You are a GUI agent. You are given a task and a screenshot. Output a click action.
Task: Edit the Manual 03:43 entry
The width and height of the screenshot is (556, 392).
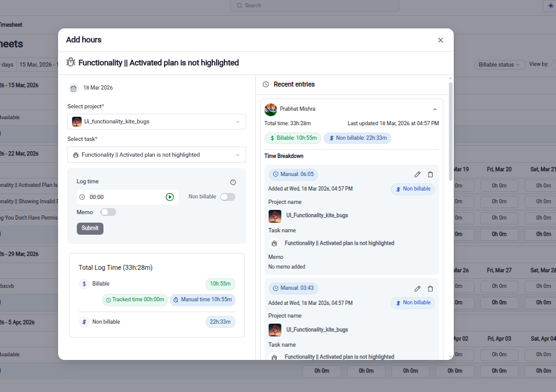(x=417, y=289)
